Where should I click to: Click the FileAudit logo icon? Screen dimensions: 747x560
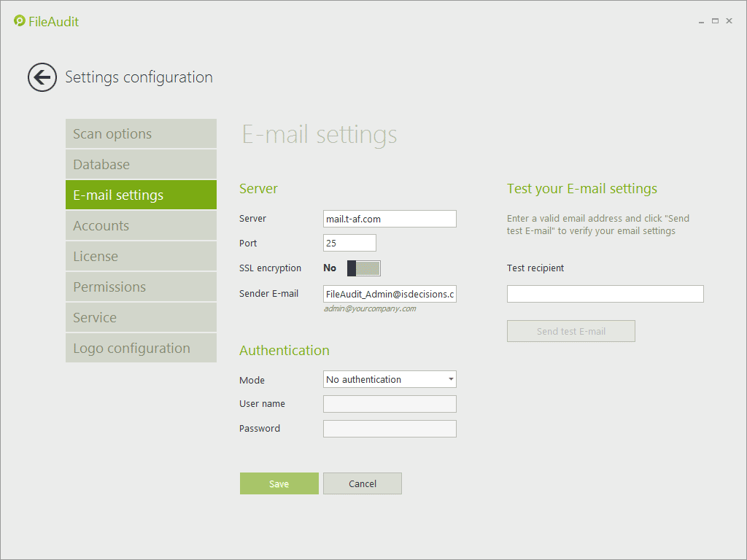pos(20,21)
